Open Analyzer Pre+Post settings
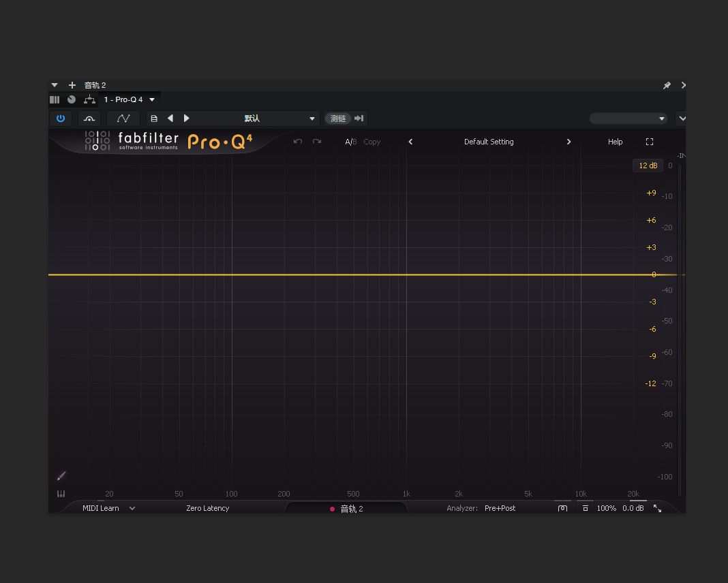This screenshot has width=728, height=583. point(500,508)
